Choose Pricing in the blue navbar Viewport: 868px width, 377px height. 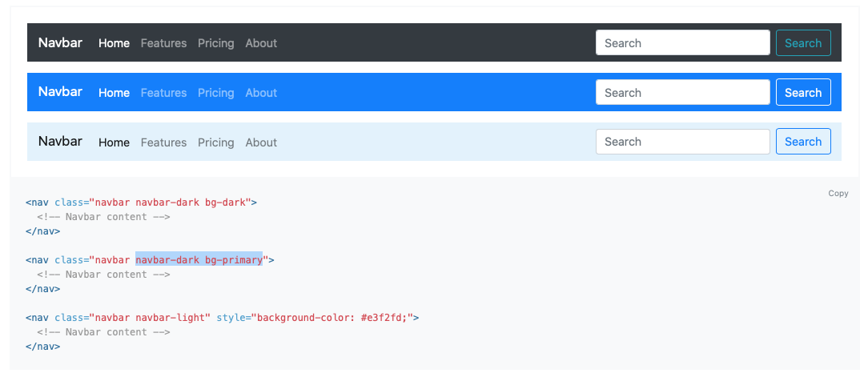[216, 93]
